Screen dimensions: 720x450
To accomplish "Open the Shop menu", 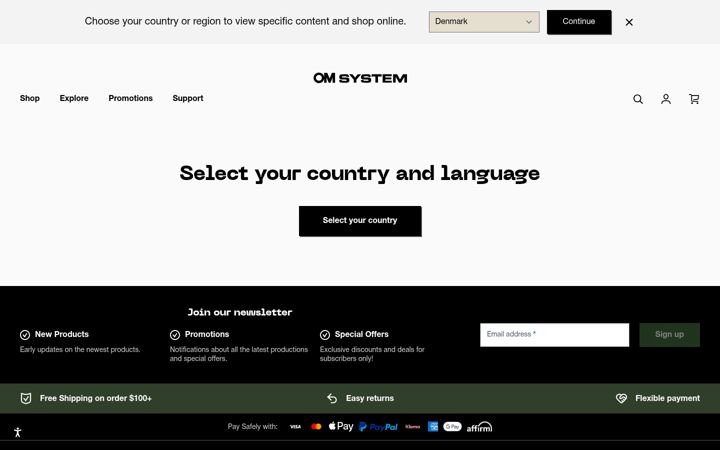I will coord(30,98).
